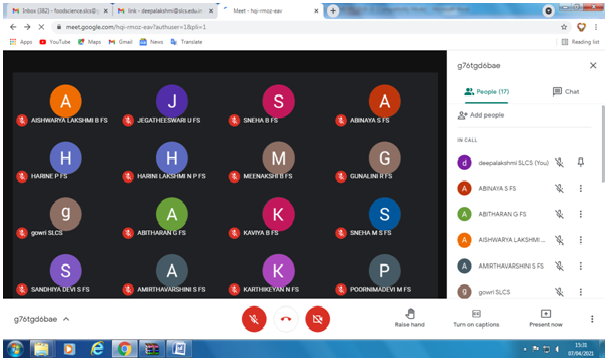Bookmark this page with star icon
The image size is (610, 361).
click(564, 27)
